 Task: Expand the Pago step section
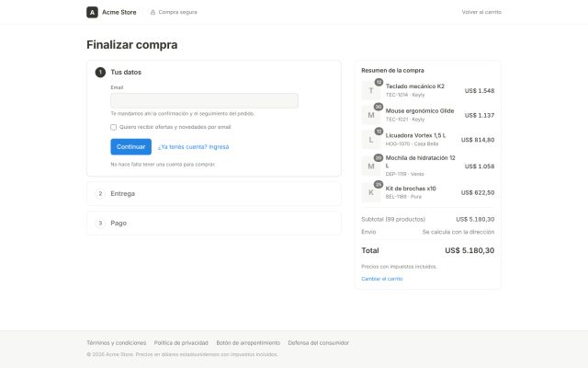tap(214, 223)
